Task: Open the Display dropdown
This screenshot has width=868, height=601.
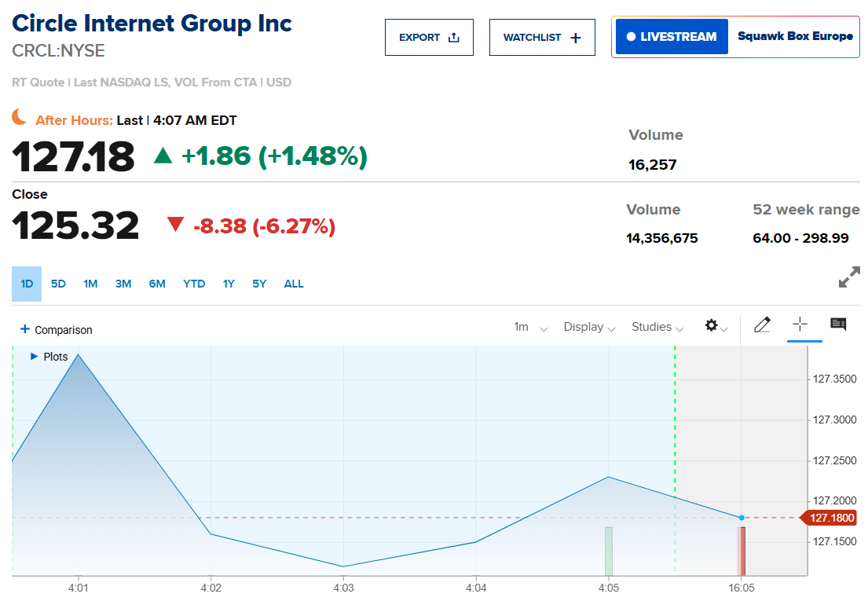Action: (589, 327)
